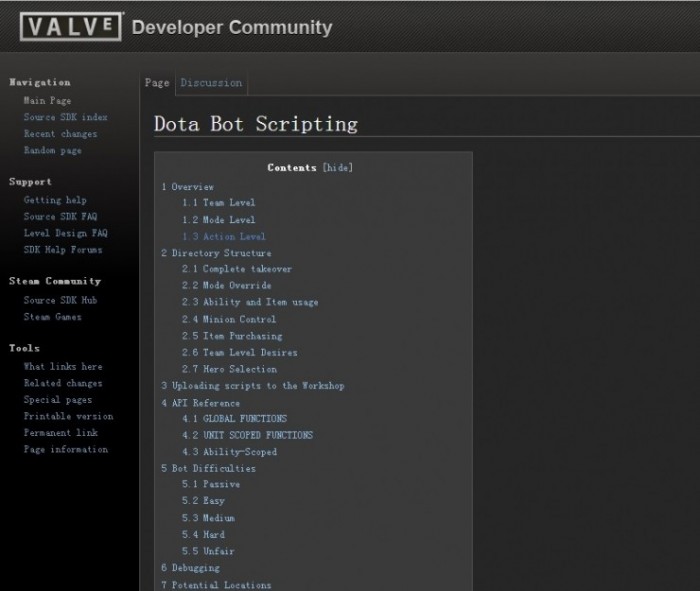Image resolution: width=700 pixels, height=591 pixels.
Task: Click the Contents box title
Action: pyautogui.click(x=292, y=167)
